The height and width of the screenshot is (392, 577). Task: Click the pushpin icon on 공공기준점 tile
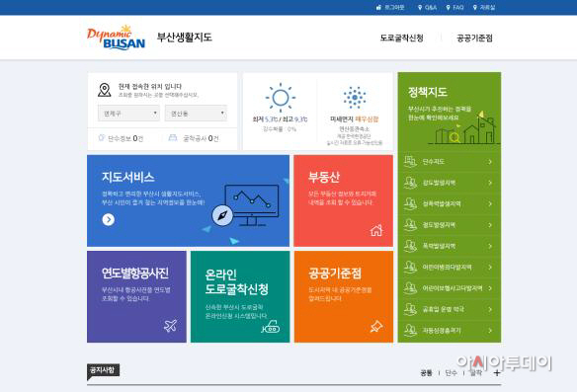coord(376,326)
